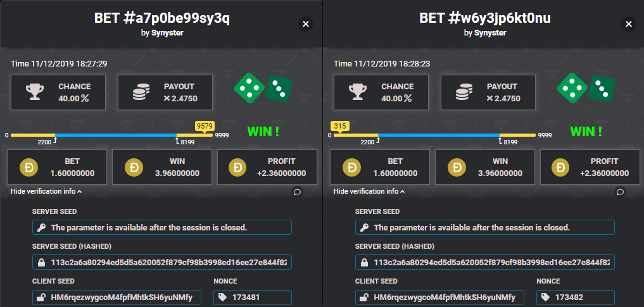Click the green dice in the right bet panel
644x307 pixels.
(586, 88)
